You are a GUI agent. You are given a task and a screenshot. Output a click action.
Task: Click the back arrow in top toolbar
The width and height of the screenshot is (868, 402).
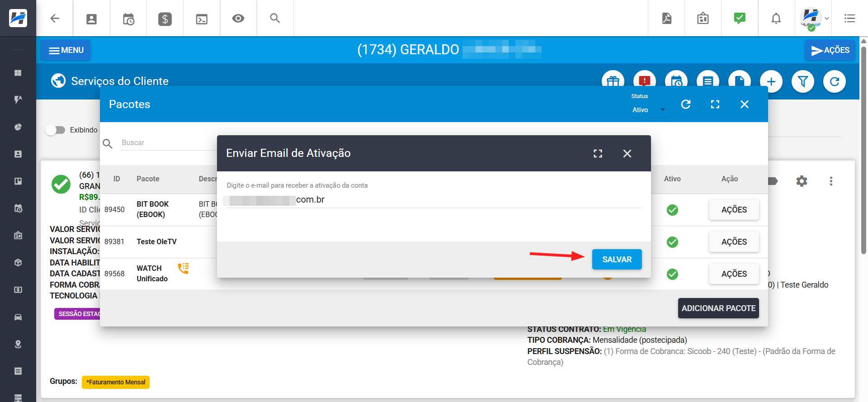click(55, 18)
